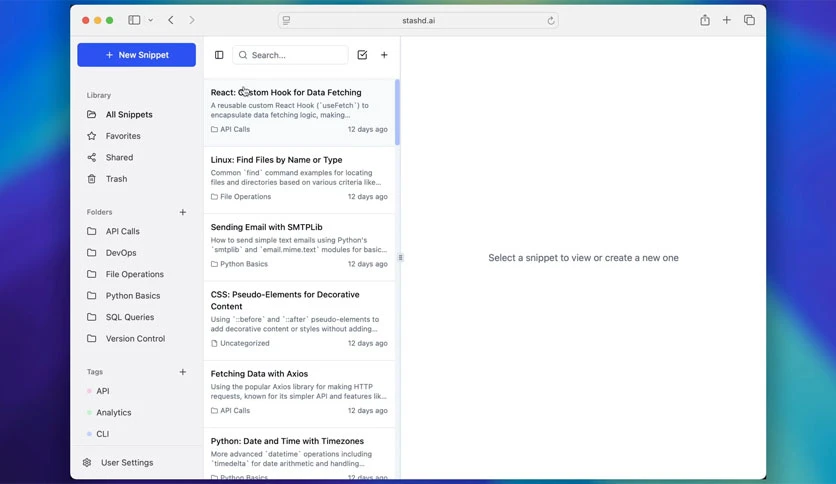
Task: Open Fetching Data with Axios snippet
Action: pos(299,394)
